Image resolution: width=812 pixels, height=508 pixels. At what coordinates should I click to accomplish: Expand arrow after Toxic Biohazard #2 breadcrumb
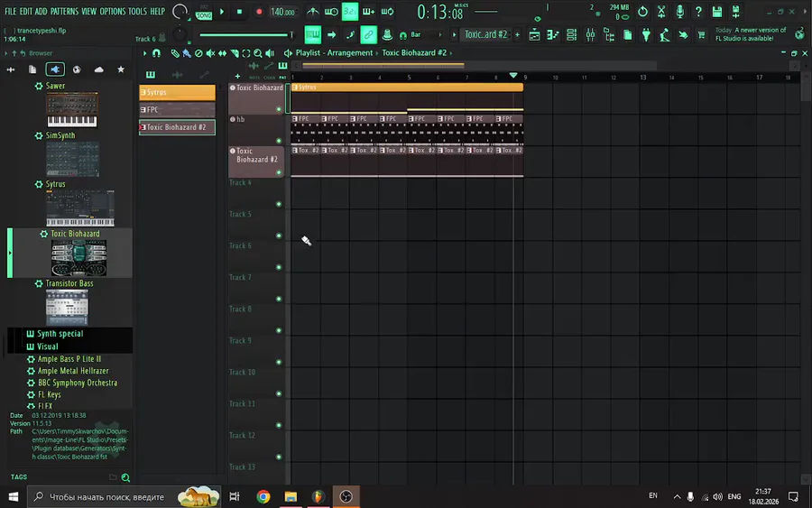pyautogui.click(x=451, y=53)
